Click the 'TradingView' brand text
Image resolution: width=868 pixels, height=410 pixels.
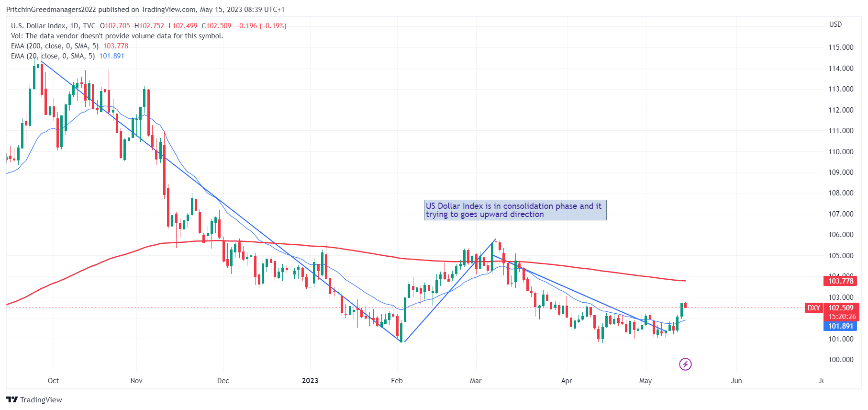[x=41, y=399]
